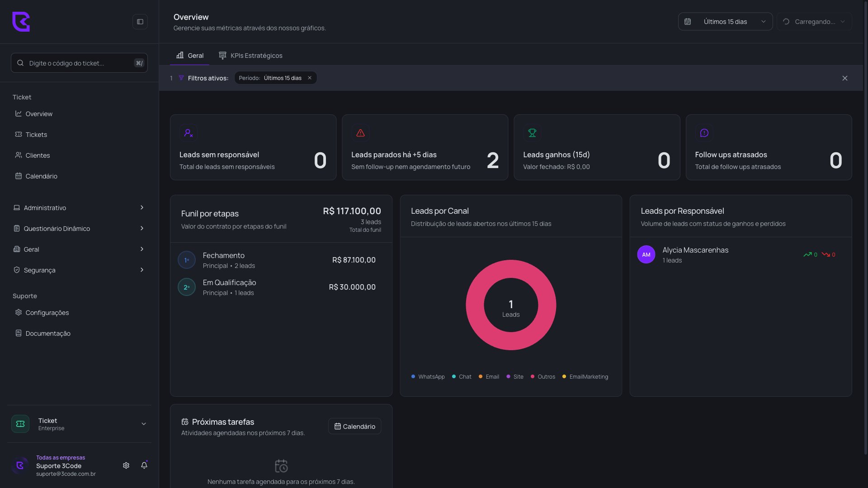Open the Leads parados há +5 dias card
Screen dimensions: 868x488
[x=425, y=147]
